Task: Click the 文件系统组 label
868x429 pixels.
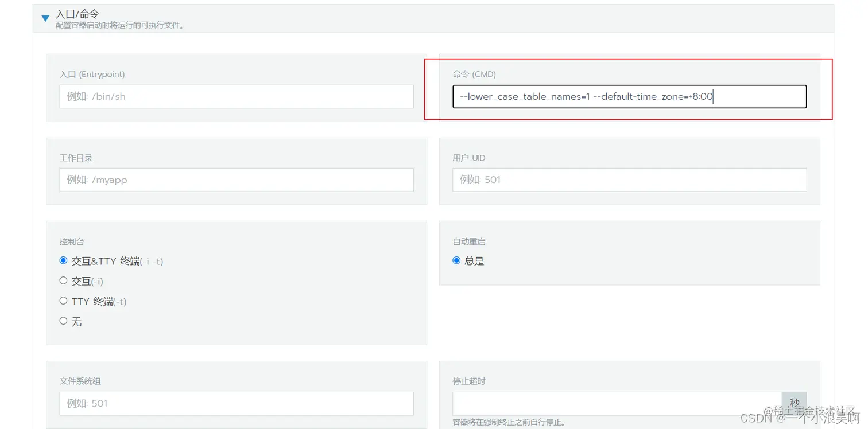Action: pos(80,381)
